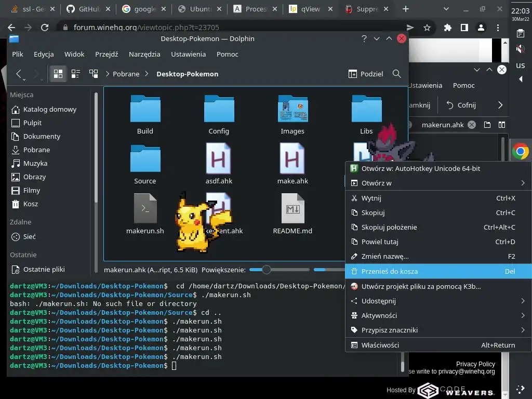Viewport: 532px width, 399px height.
Task: Open the Narzędzia menu in Dolphin
Action: coord(144,54)
